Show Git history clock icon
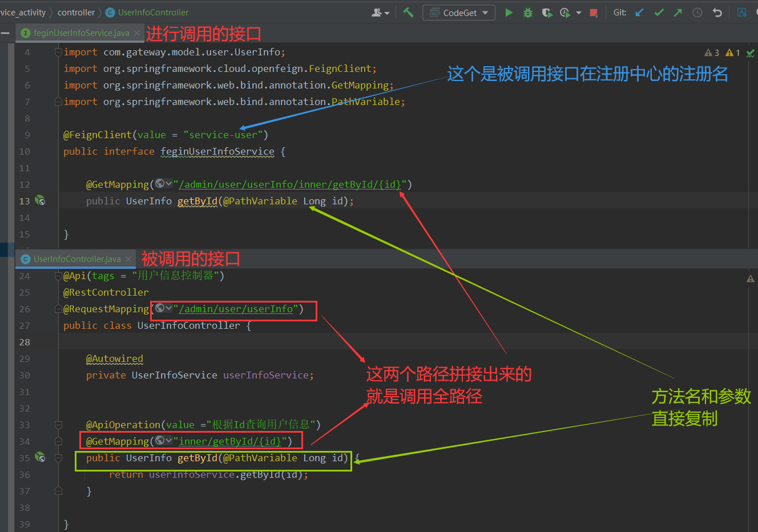The width and height of the screenshot is (758, 532). 697,13
